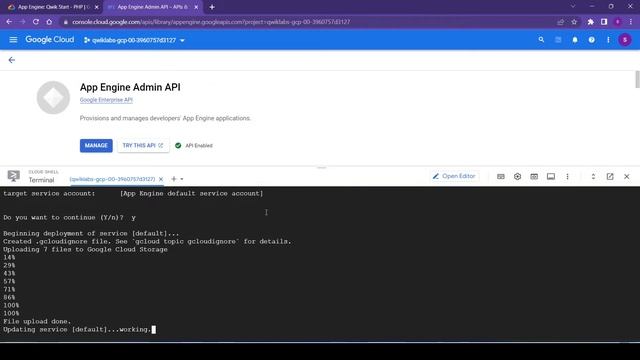Screen dimensions: 640x360
Task: Click the Cloud Shell Terminal label icon
Action: tap(13, 176)
